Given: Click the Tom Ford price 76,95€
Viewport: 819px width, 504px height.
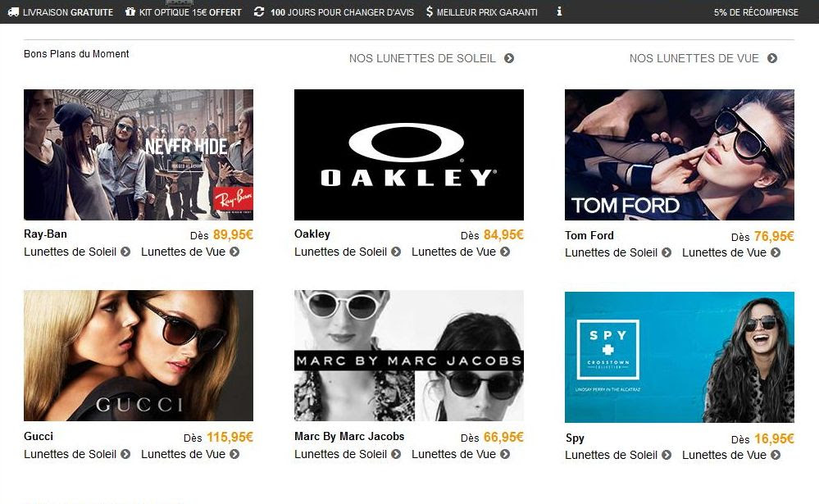Looking at the screenshot, I should (774, 237).
